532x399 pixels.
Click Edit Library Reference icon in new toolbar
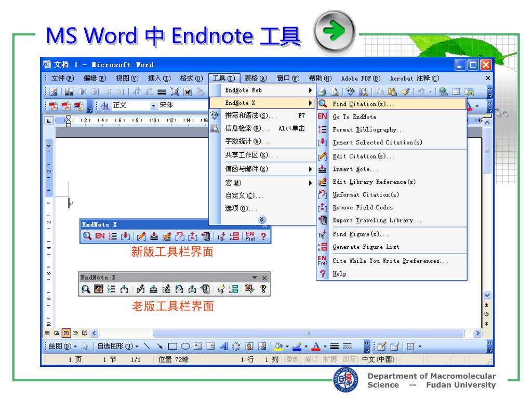(167, 236)
